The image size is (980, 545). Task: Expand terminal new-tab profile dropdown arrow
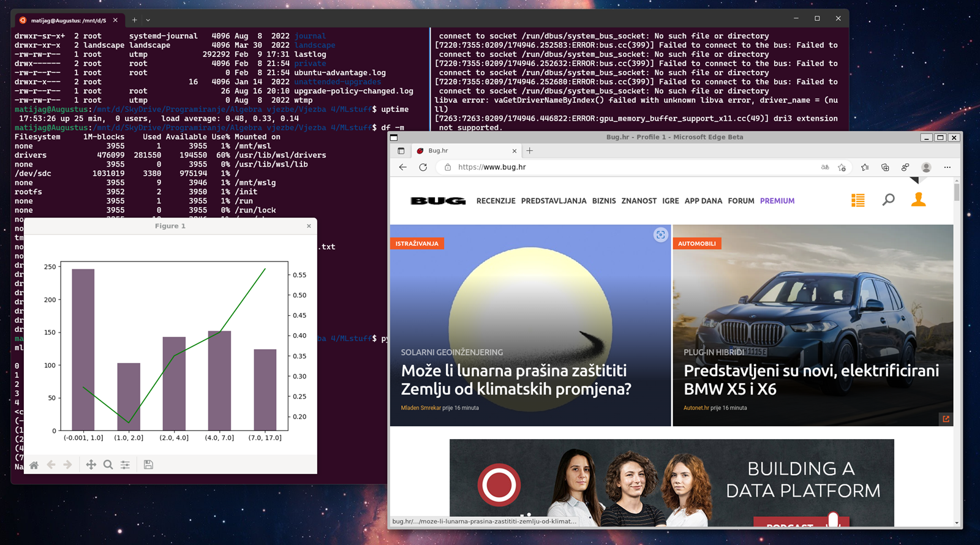148,20
